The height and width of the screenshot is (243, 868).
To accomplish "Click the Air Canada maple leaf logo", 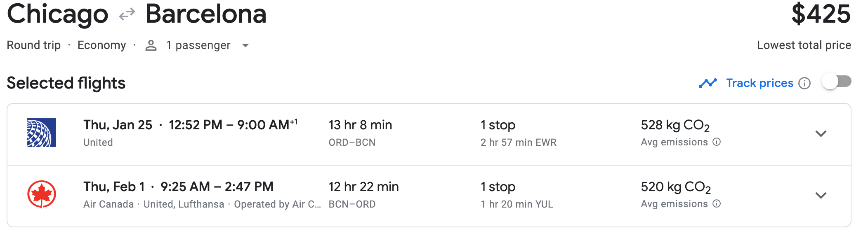I will click(41, 194).
